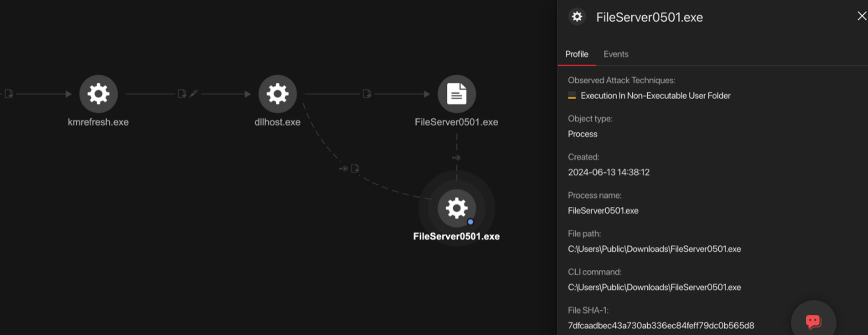
Task: Click the gear icon in the panel header
Action: (x=577, y=16)
